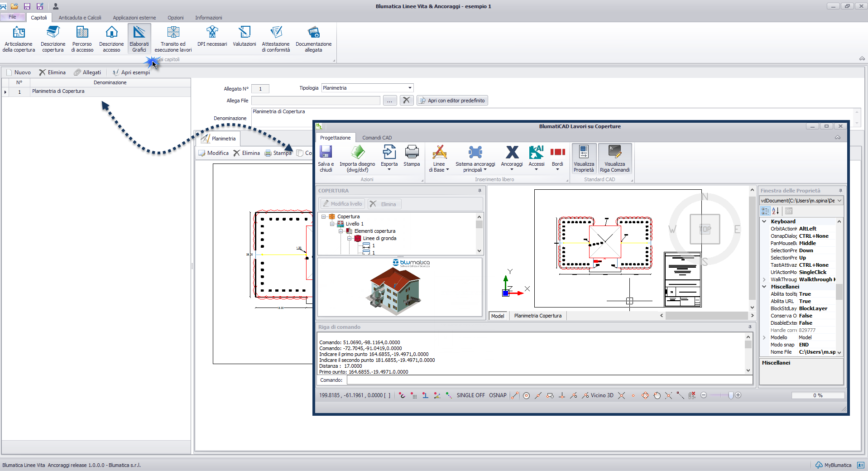Click Apri con editor predefinito button
Viewport: 868px width, 471px height.
pyautogui.click(x=452, y=101)
